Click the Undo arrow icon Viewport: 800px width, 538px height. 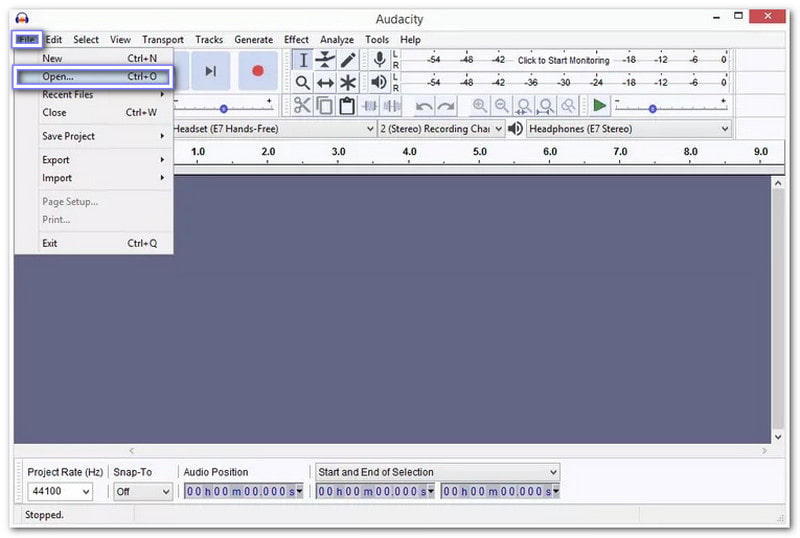424,106
